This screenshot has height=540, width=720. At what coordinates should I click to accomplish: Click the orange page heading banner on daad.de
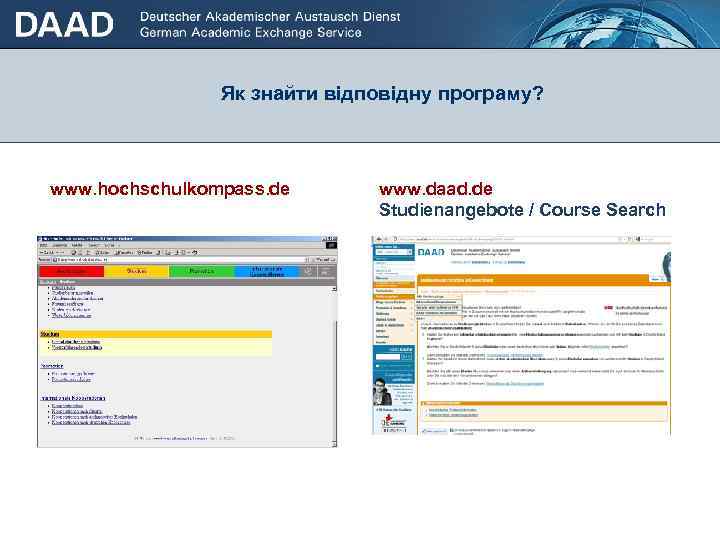(542, 280)
